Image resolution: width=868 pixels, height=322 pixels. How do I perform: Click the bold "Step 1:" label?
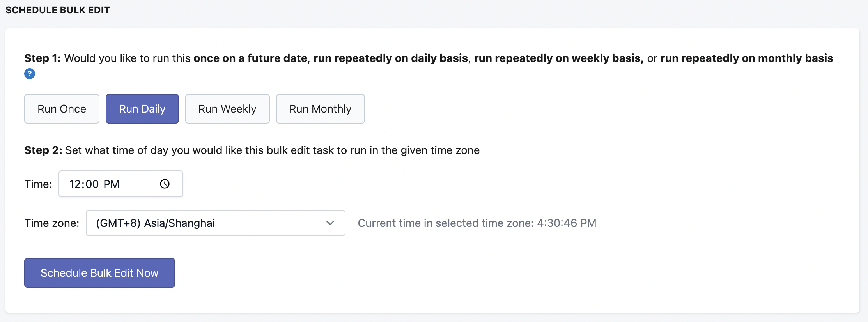[43, 58]
